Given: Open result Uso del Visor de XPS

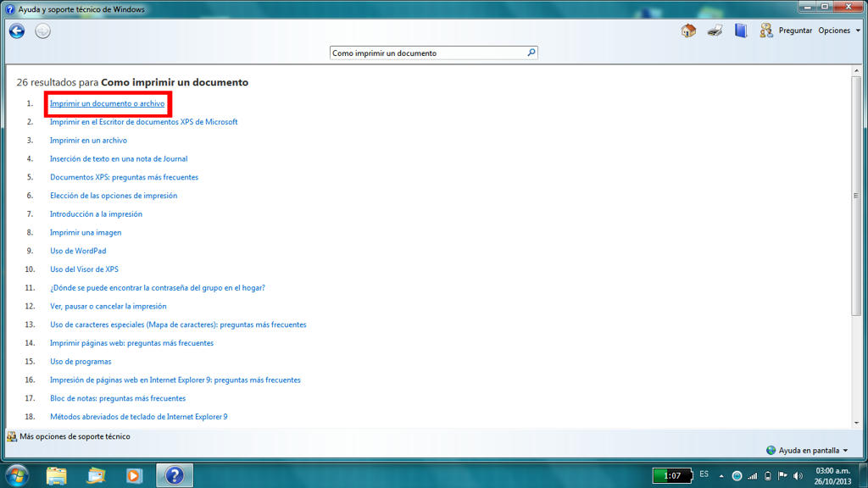Looking at the screenshot, I should coord(84,269).
